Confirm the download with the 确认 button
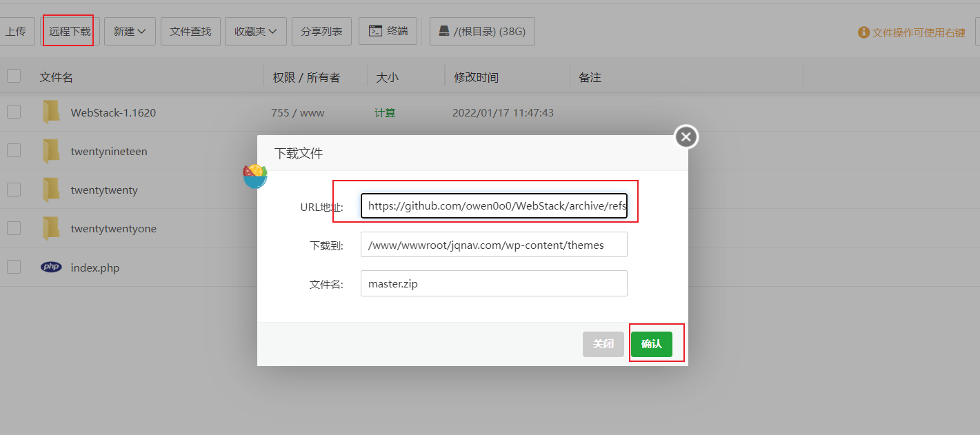This screenshot has height=435, width=980. (652, 343)
